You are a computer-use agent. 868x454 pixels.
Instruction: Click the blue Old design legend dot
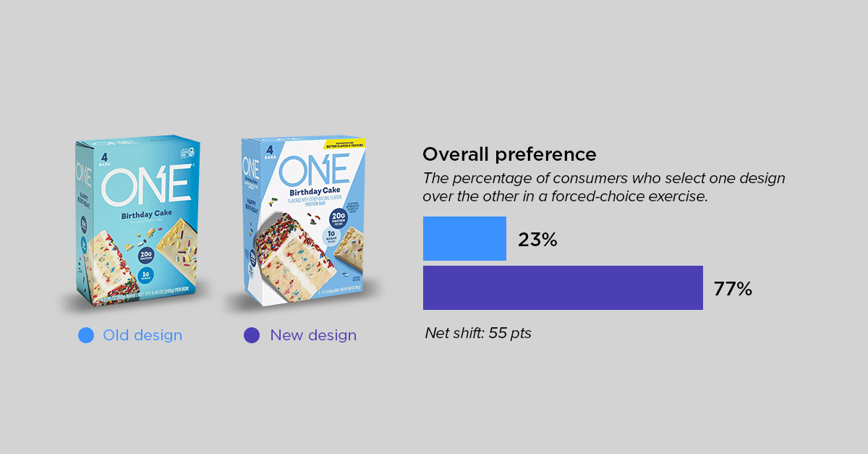pos(86,335)
